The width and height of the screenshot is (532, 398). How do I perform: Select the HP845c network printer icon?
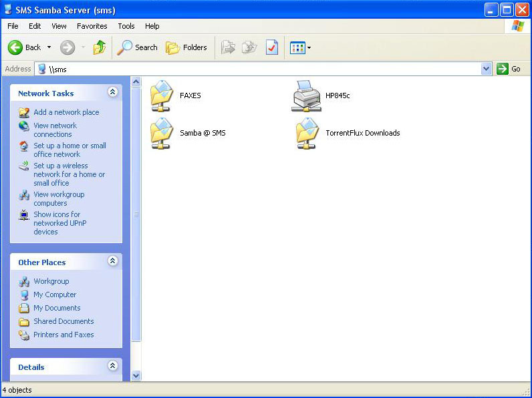(306, 96)
